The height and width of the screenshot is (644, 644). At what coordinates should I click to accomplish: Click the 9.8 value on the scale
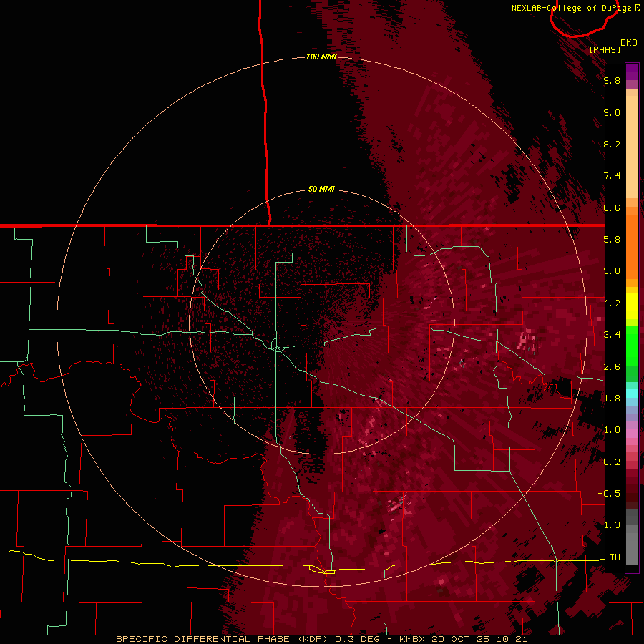tap(612, 80)
